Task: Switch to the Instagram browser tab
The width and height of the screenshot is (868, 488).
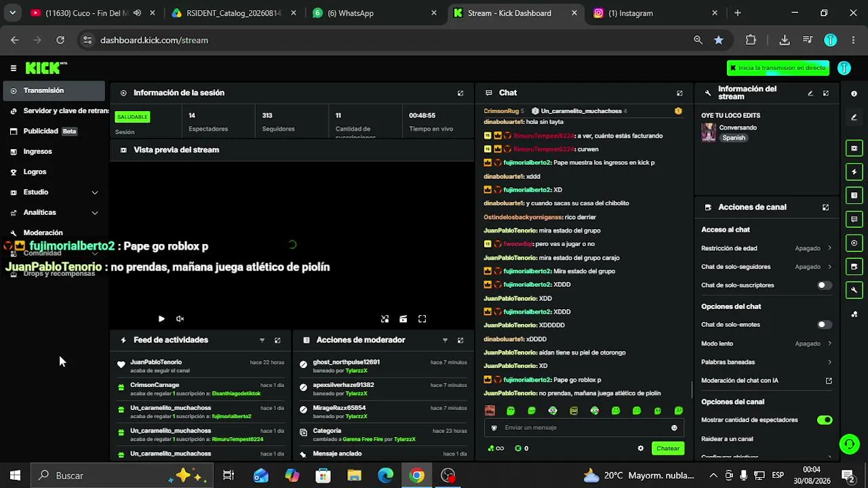Action: tap(655, 13)
